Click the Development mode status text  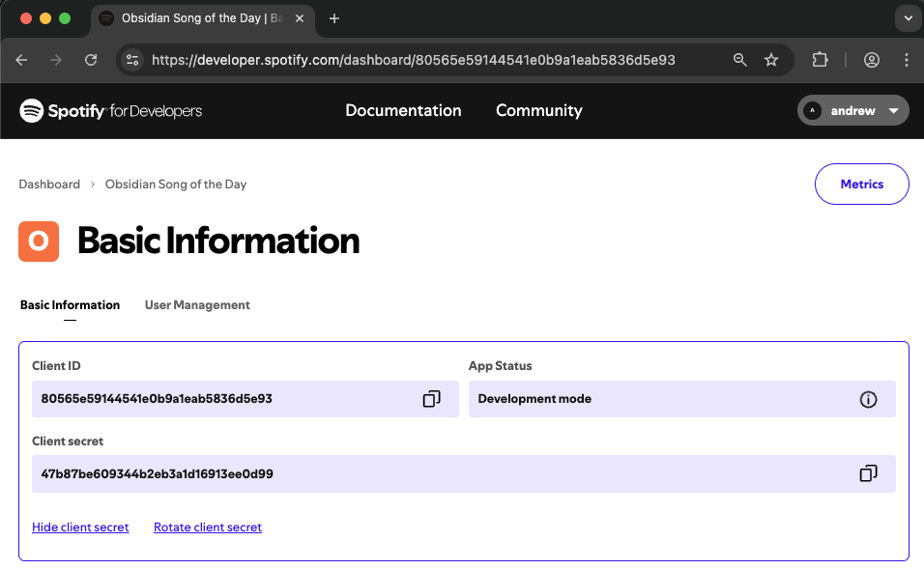534,399
